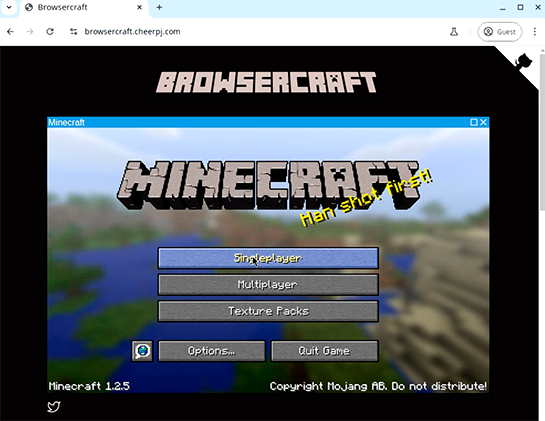
Task: Click the 'Minecraft 1.2.5' version text
Action: pos(89,386)
